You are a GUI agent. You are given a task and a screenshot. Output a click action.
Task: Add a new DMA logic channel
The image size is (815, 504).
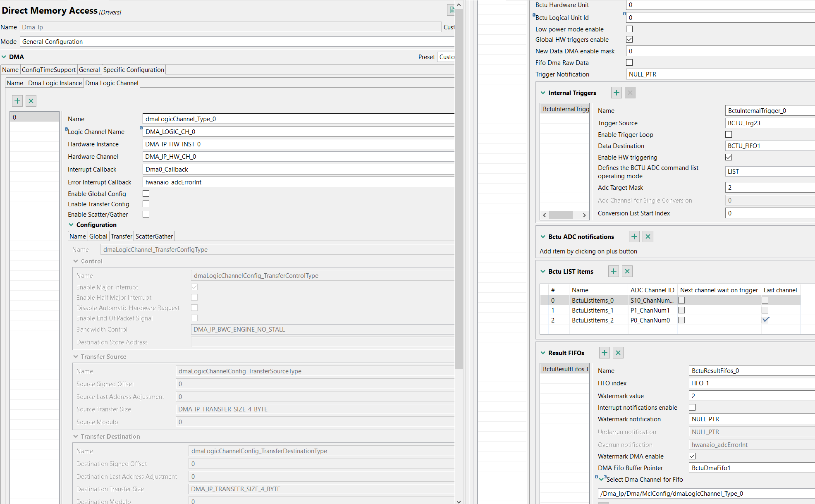17,101
